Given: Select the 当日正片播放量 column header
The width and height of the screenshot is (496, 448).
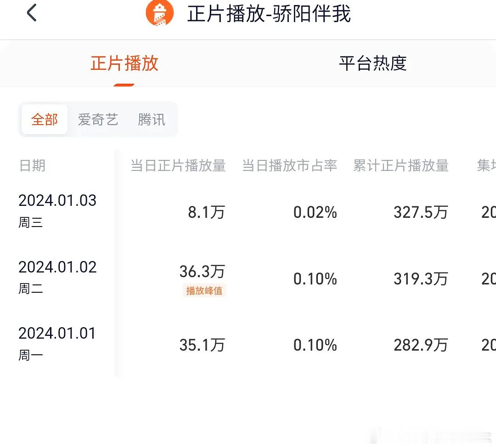Looking at the screenshot, I should (178, 166).
